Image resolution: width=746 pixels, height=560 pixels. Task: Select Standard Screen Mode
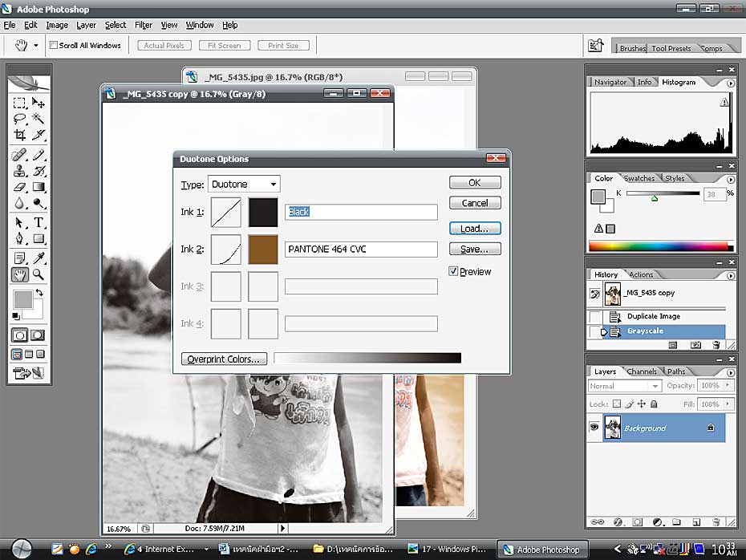(17, 354)
